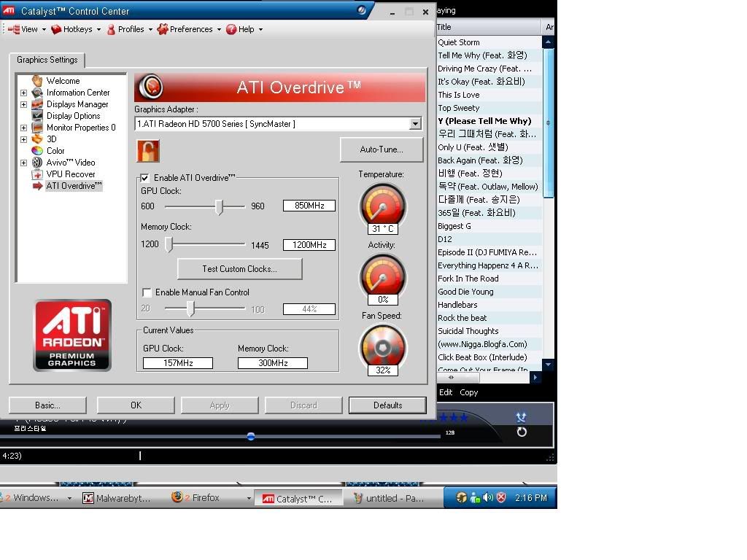Click the volume speaker icon in system tray
Image resolution: width=747 pixels, height=560 pixels.
tap(488, 498)
